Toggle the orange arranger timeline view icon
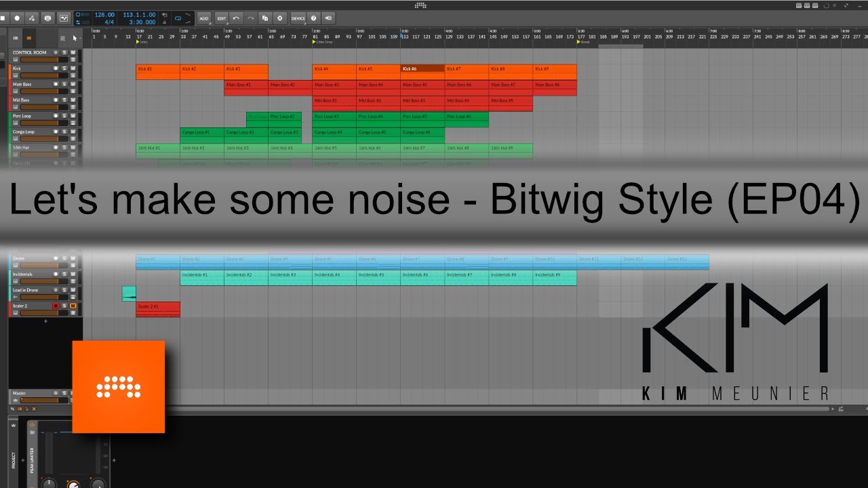This screenshot has width=868, height=488. click(x=28, y=38)
